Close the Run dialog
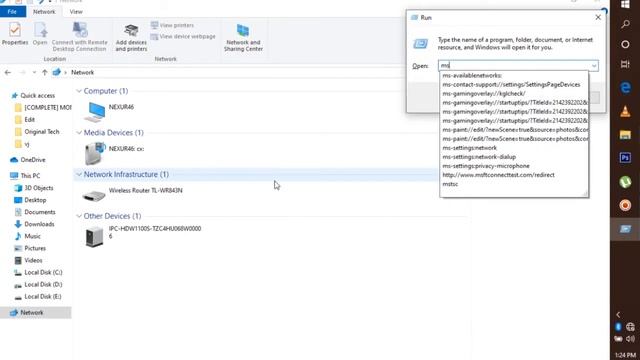Screen dimensions: 640x360 (598, 17)
